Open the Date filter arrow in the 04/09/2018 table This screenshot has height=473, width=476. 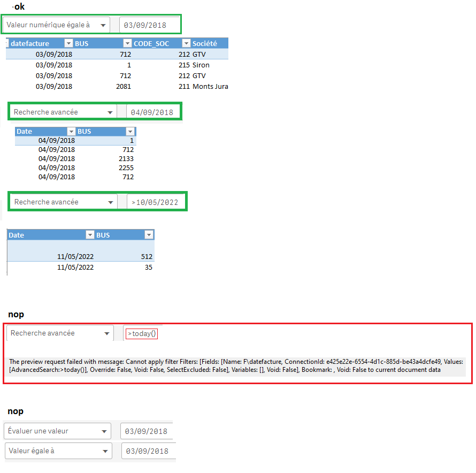coord(71,131)
